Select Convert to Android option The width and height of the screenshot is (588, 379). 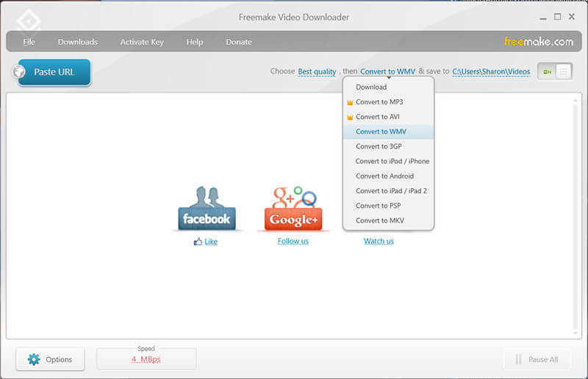point(388,176)
